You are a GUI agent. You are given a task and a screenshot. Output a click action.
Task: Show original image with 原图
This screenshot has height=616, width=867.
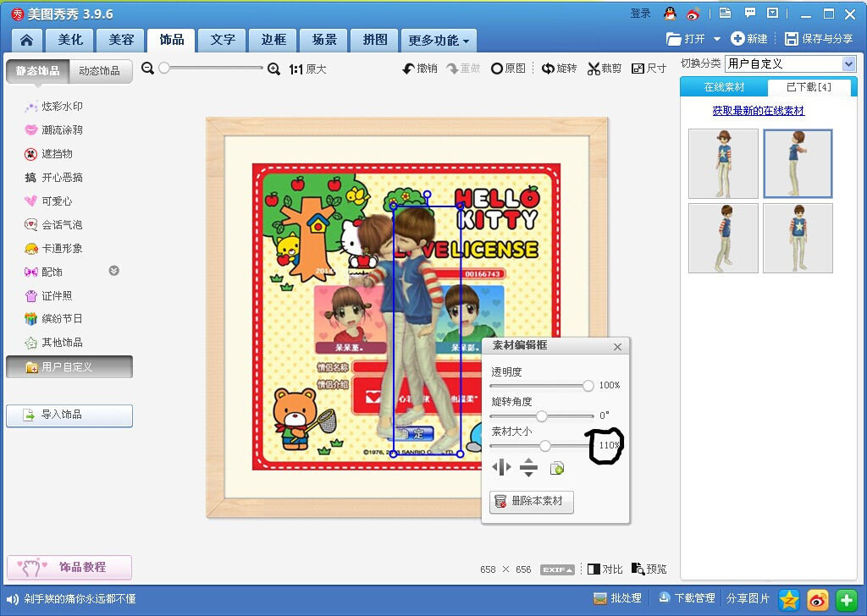coord(508,68)
